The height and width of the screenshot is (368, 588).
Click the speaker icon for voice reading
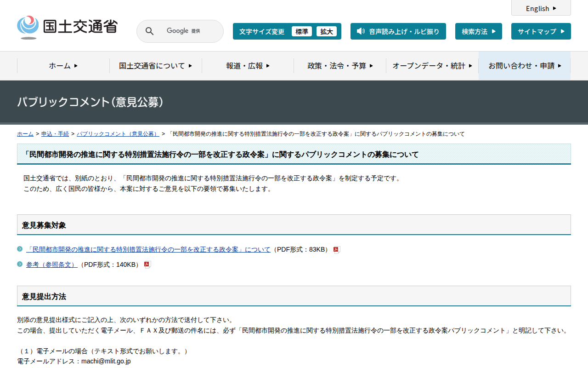361,31
